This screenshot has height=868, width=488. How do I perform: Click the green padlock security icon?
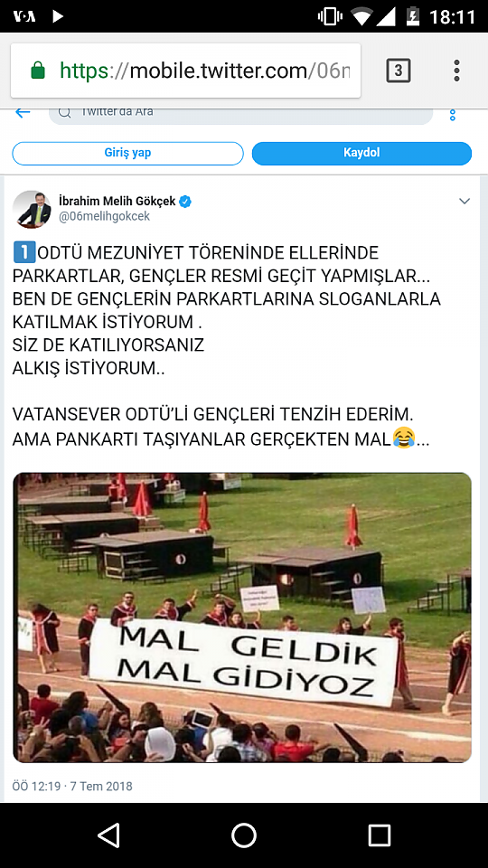point(38,71)
